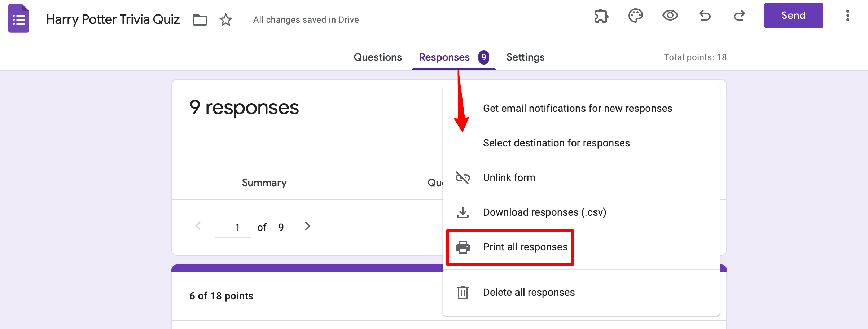Preview the form with the eye icon
868x329 pixels.
pos(670,16)
